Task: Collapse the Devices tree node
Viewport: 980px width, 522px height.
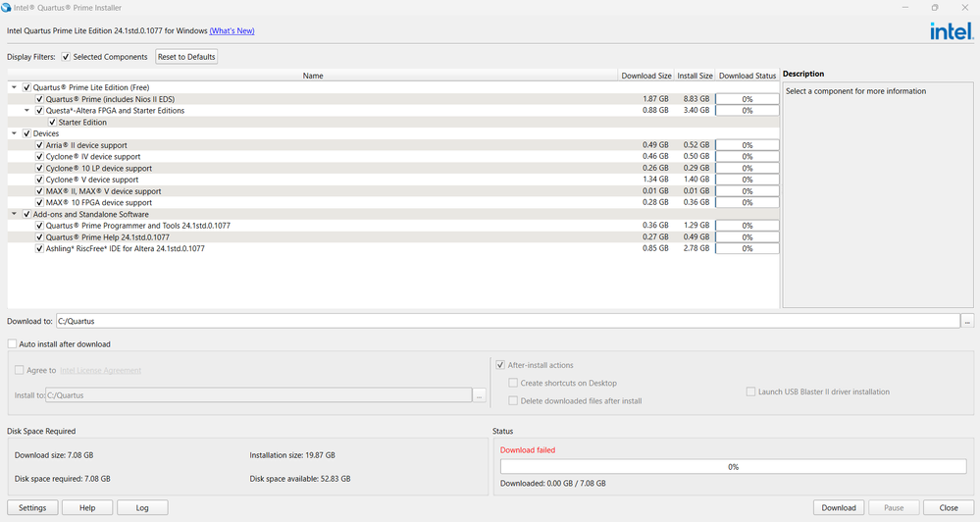Action: (x=14, y=133)
